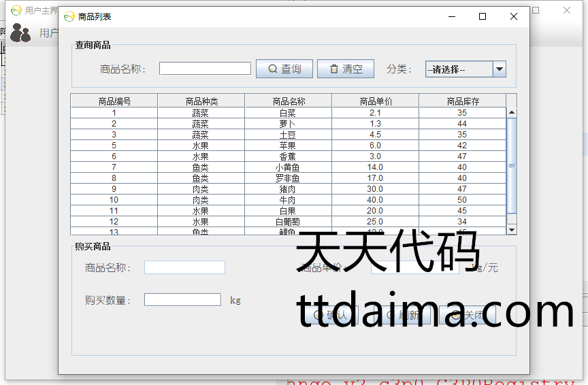The width and height of the screenshot is (588, 385).
Task: Click the 查询 search button
Action: [284, 69]
